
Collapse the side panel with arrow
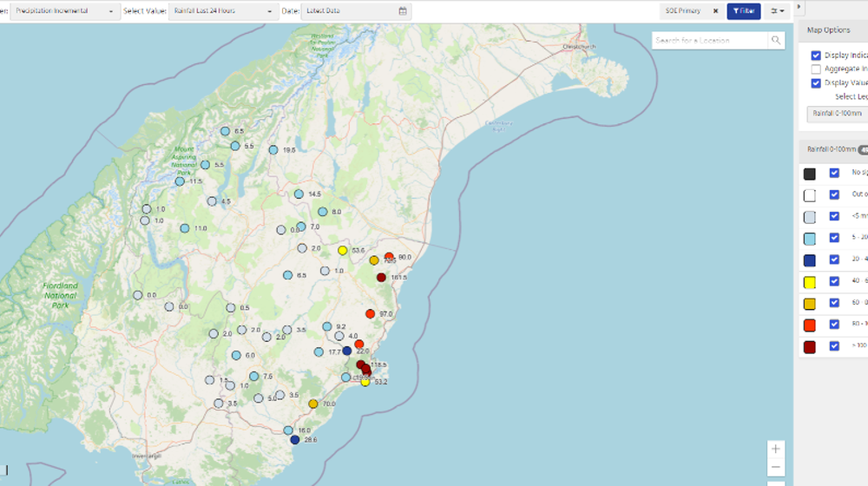[799, 7]
